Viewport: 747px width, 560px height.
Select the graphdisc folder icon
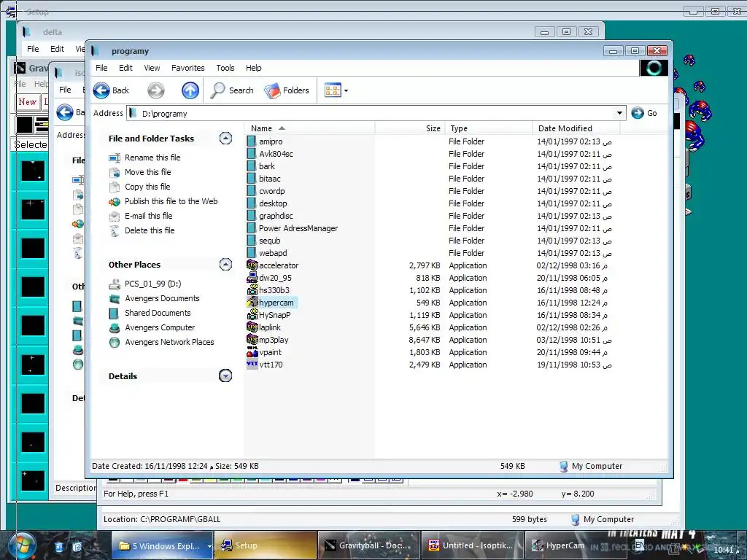[252, 216]
